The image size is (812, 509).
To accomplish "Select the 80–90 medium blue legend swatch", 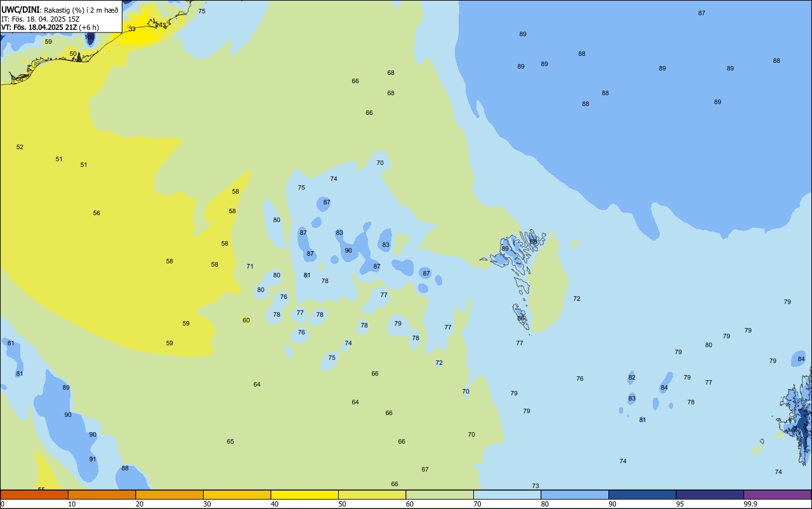I will (575, 494).
